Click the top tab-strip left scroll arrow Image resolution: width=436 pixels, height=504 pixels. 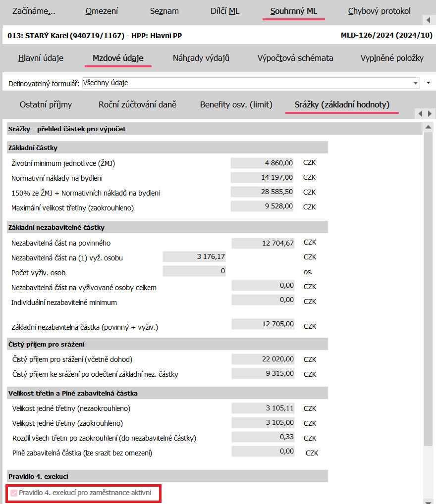click(428, 20)
